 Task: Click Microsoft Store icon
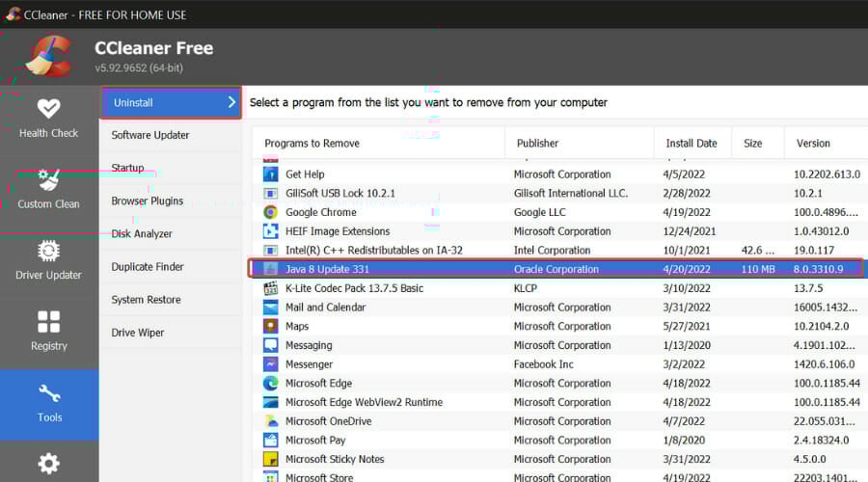[270, 476]
